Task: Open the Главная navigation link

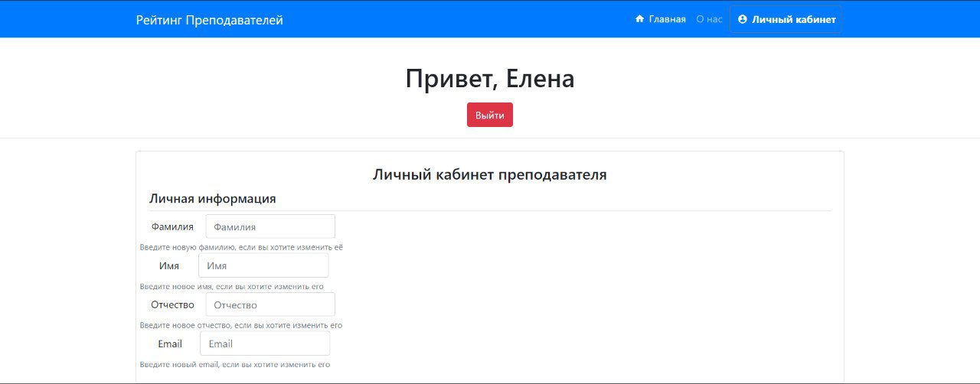Action: pyautogui.click(x=660, y=19)
